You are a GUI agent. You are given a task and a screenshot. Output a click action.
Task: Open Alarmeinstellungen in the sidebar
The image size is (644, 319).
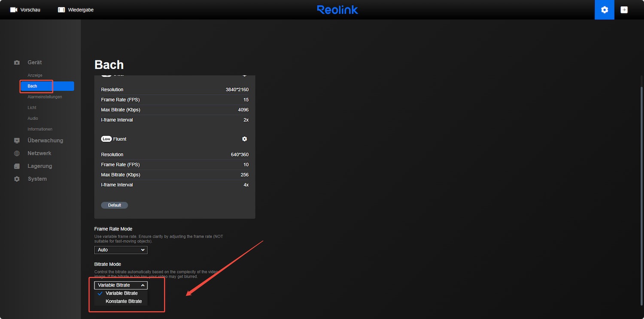click(x=45, y=97)
